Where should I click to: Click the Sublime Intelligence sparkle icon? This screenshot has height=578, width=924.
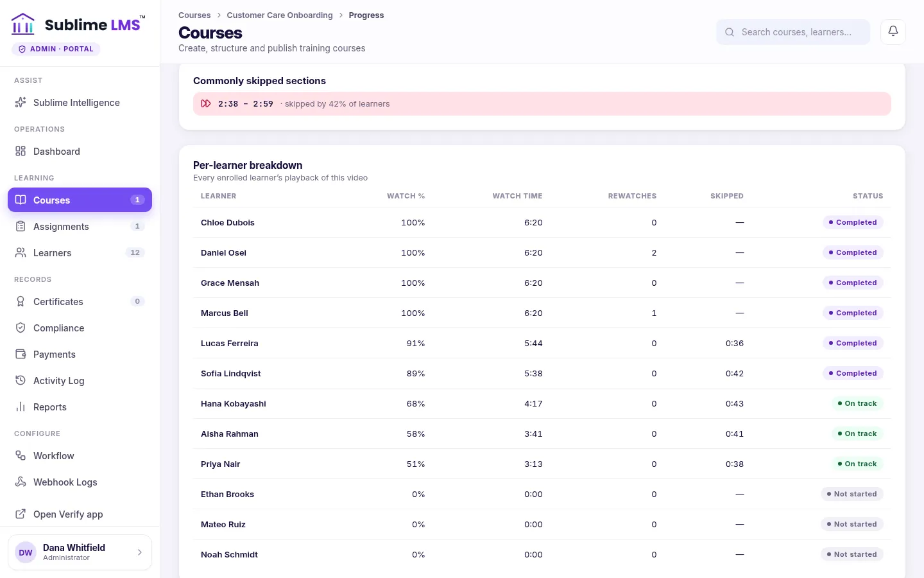pyautogui.click(x=21, y=103)
